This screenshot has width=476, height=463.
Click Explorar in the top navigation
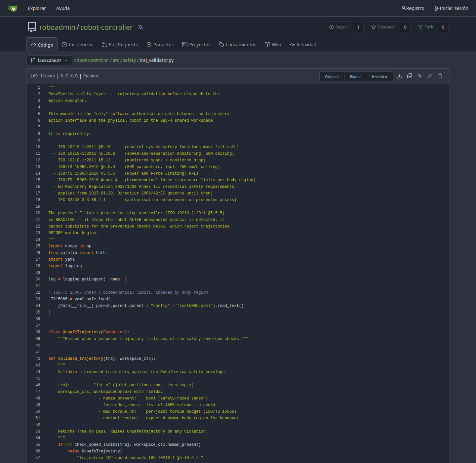pyautogui.click(x=37, y=8)
